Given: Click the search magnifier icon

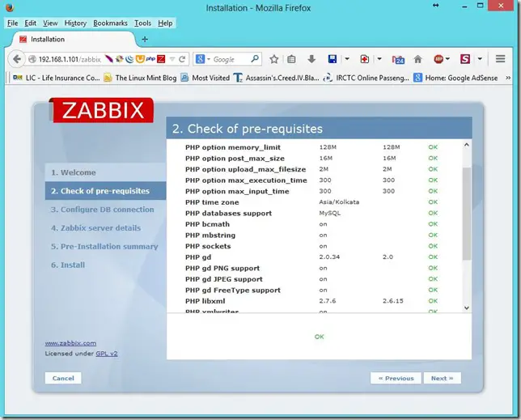Looking at the screenshot, I should [x=255, y=59].
